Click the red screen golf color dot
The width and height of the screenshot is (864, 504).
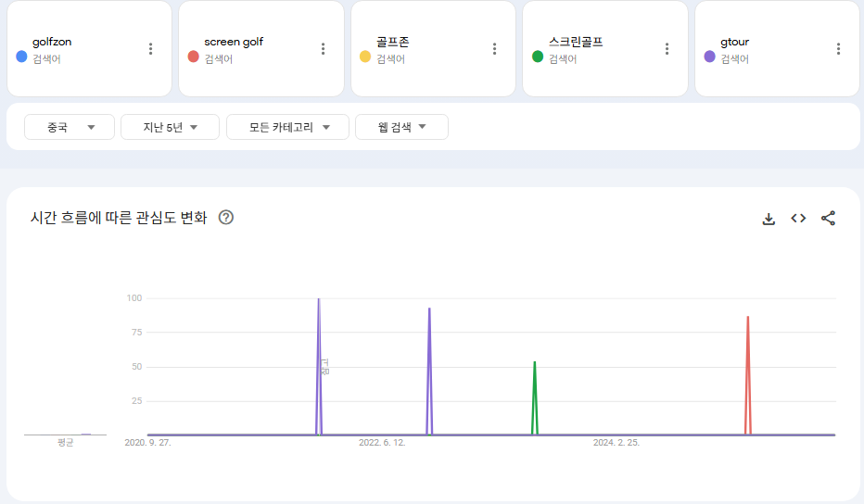coord(194,57)
